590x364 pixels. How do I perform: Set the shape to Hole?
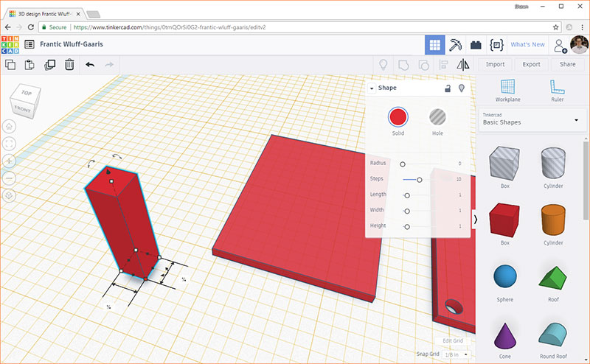tap(437, 117)
